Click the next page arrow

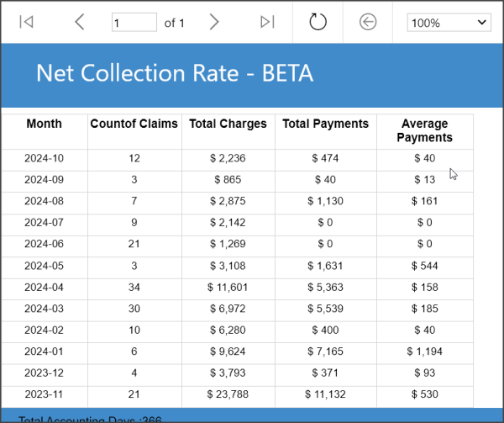coord(214,23)
